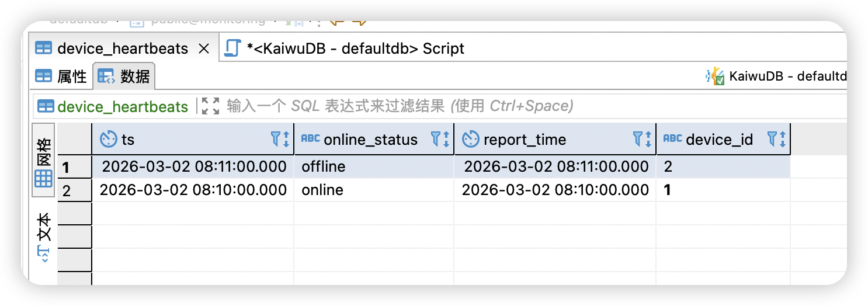Click filter icon in ts column header
This screenshot has width=868, height=306.
(277, 139)
